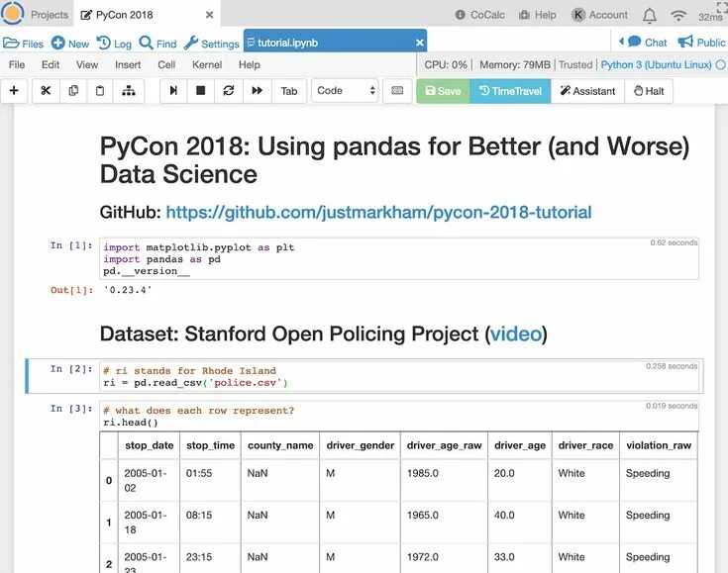This screenshot has width=728, height=573.
Task: Restart kernel using the refresh icon
Action: coord(229,90)
